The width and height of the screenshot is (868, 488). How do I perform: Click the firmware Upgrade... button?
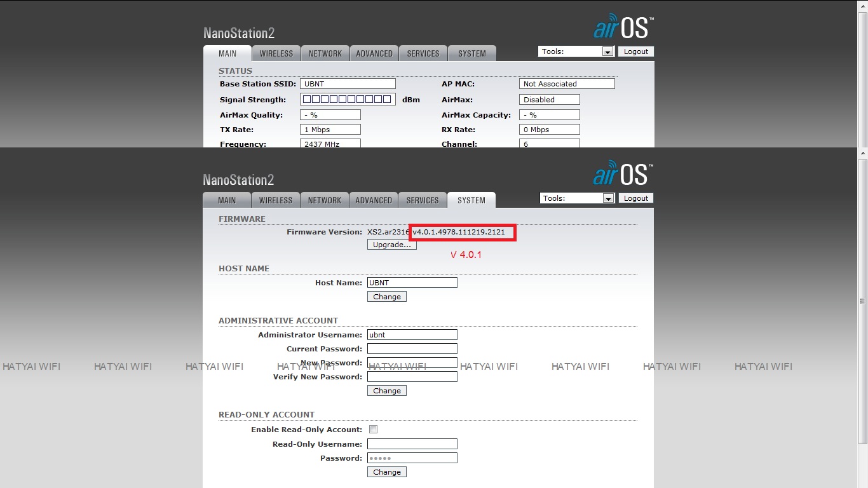[392, 245]
